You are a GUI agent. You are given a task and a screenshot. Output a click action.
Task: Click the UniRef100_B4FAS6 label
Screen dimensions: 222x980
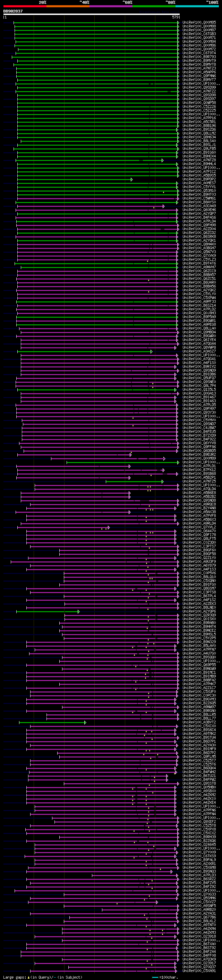[x=199, y=218]
